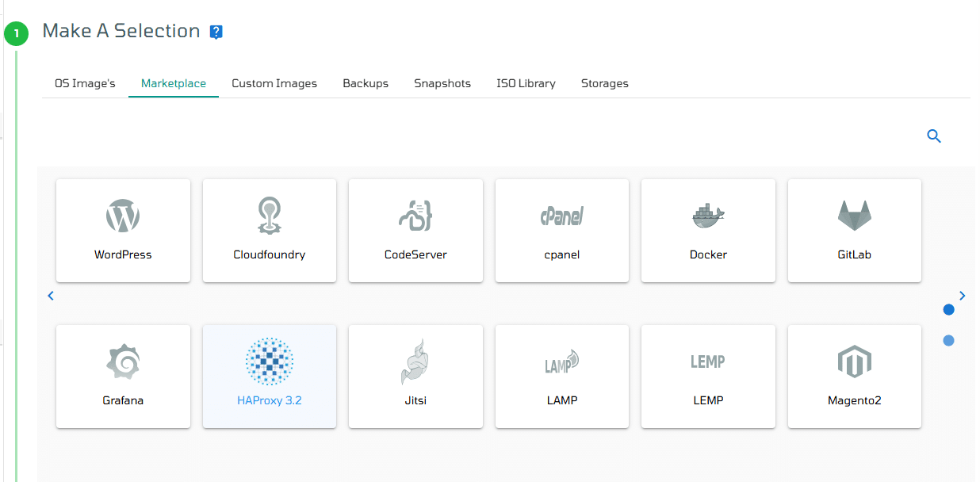This screenshot has height=482, width=980.
Task: Choose the Docker whale icon
Action: [708, 216]
